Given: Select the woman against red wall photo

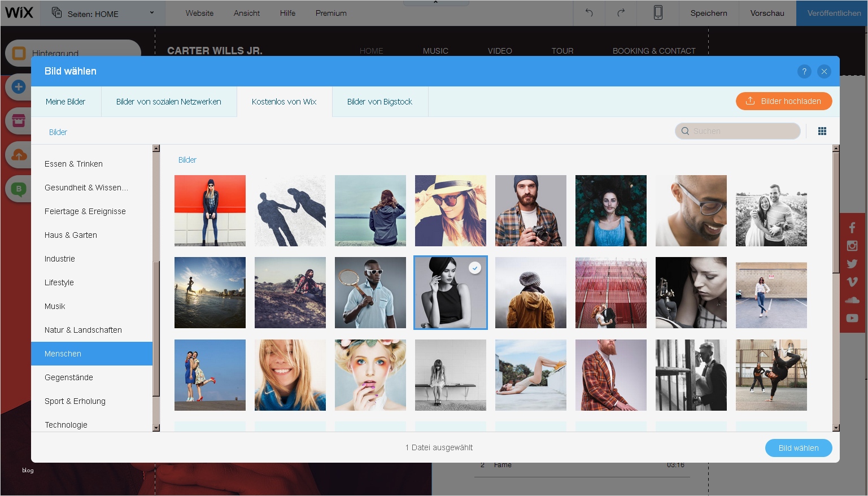Looking at the screenshot, I should click(210, 211).
